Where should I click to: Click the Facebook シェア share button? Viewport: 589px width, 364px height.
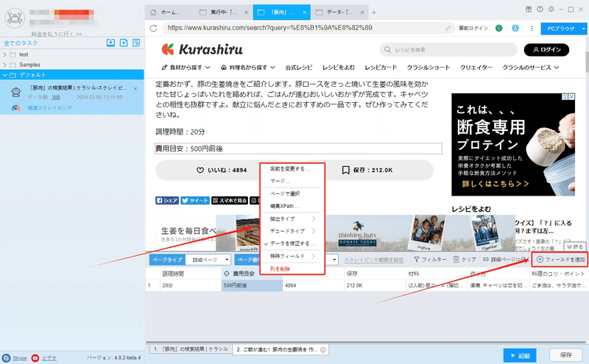(167, 201)
